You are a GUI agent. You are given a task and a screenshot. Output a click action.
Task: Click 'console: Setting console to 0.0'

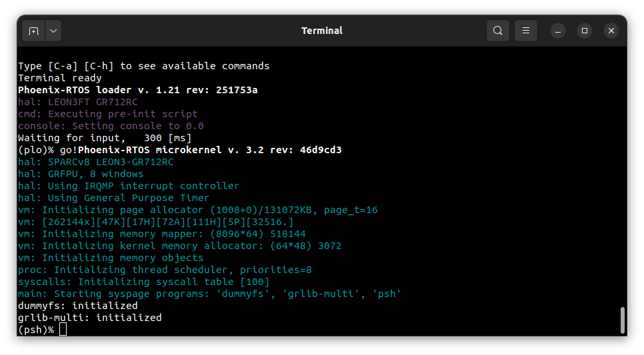point(111,126)
